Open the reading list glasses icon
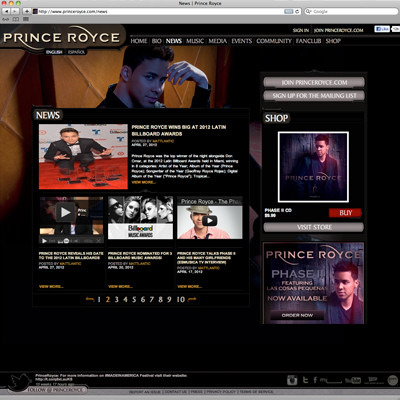Viewport: 400px width, 400px height. click(x=5, y=19)
